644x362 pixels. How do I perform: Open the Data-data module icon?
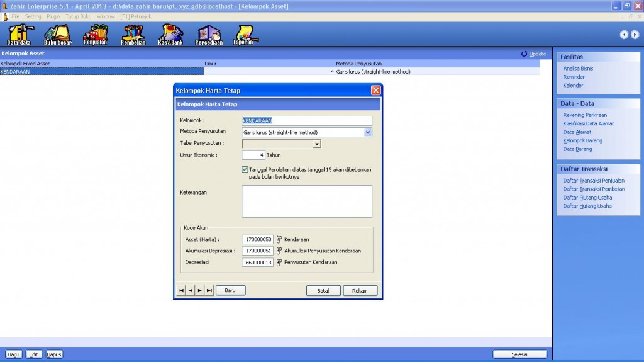point(19,34)
